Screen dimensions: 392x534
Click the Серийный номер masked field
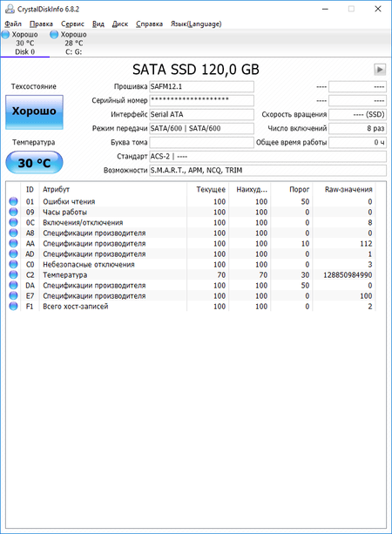pos(201,100)
